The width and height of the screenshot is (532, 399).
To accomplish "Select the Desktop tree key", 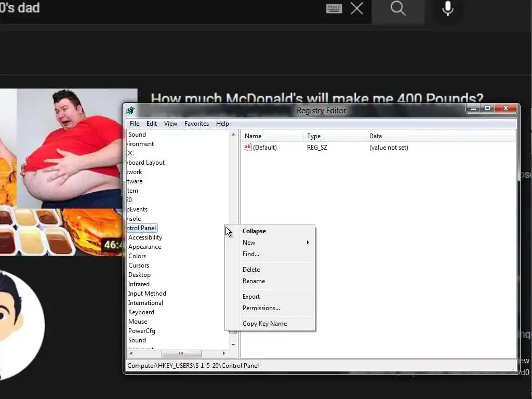I will point(139,275).
